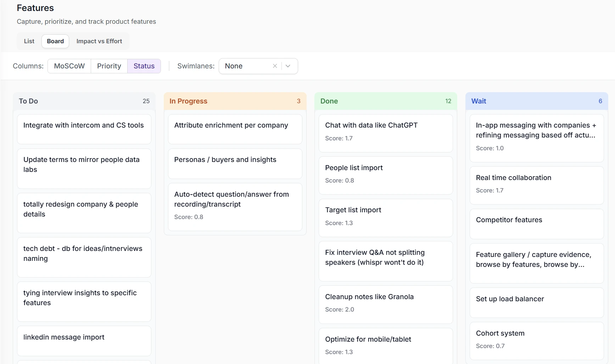The width and height of the screenshot is (615, 364).
Task: Expand the Swimlanes dropdown chevron
Action: tap(288, 66)
